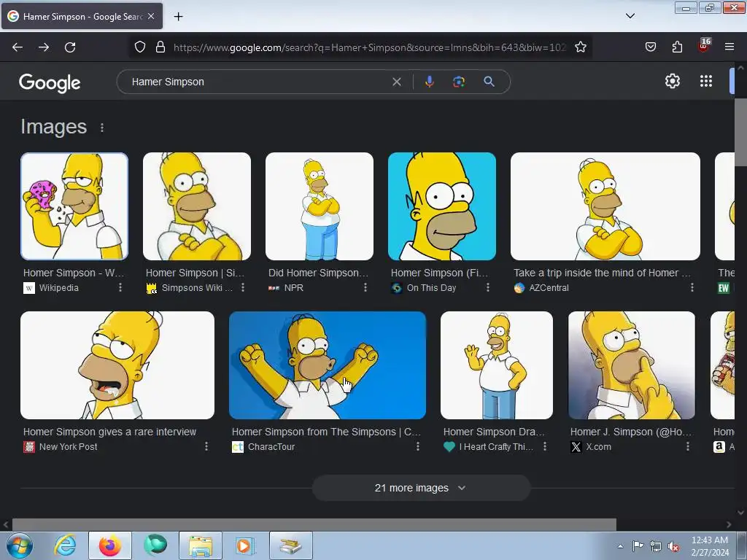747x560 pixels.
Task: Open Homer Simpson from The Simpsons link
Action: 326,432
